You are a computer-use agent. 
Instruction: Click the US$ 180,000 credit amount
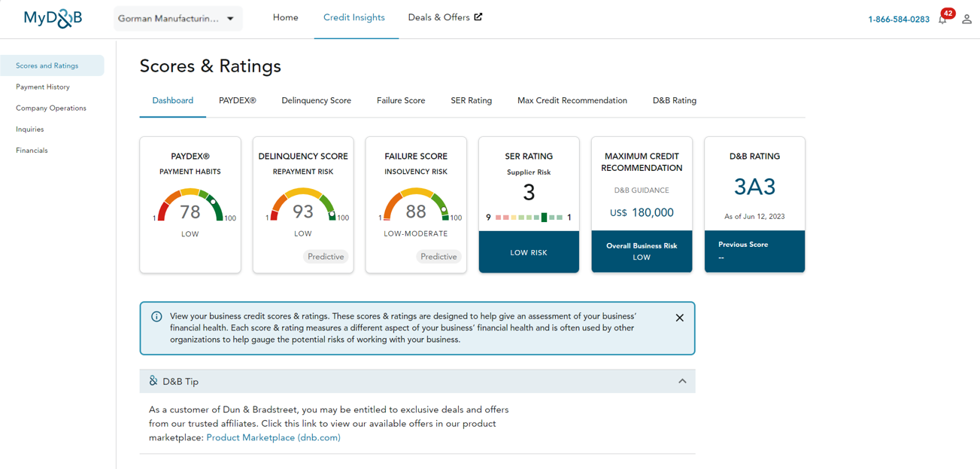coord(642,213)
